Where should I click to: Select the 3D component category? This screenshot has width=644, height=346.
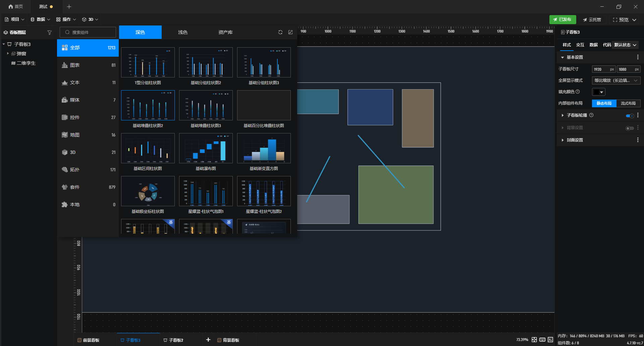click(x=88, y=152)
